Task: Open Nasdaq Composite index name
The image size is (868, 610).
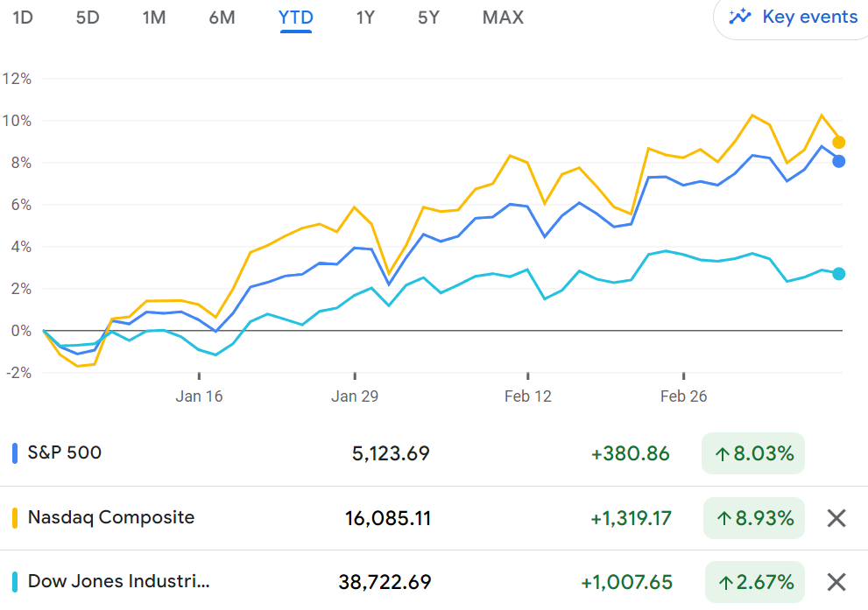Action: (111, 517)
